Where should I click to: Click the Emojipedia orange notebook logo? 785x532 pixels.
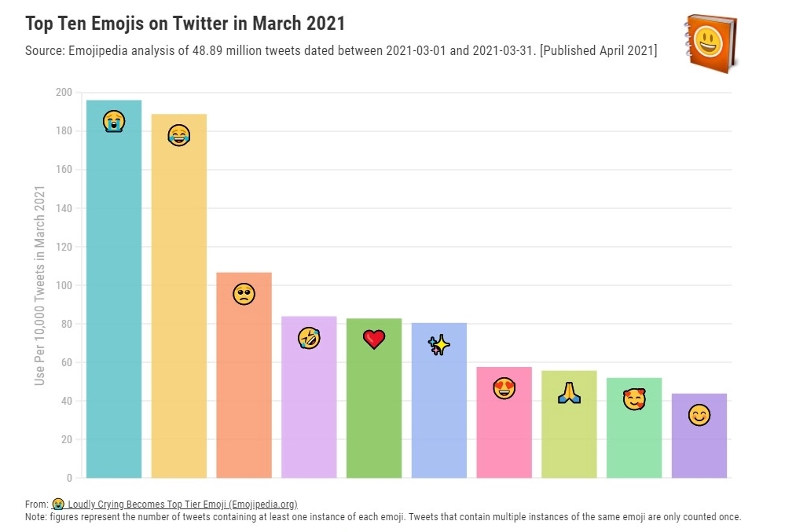coord(710,44)
